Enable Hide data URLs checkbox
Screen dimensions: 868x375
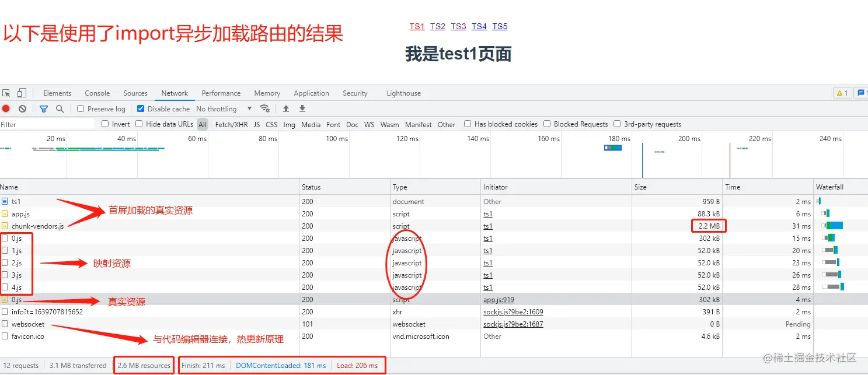pos(139,124)
